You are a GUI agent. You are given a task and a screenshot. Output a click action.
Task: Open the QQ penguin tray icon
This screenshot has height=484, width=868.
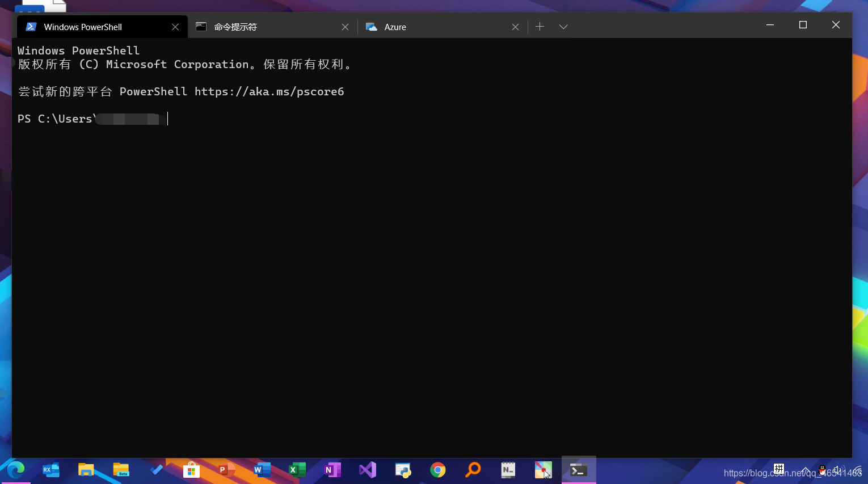click(x=822, y=470)
